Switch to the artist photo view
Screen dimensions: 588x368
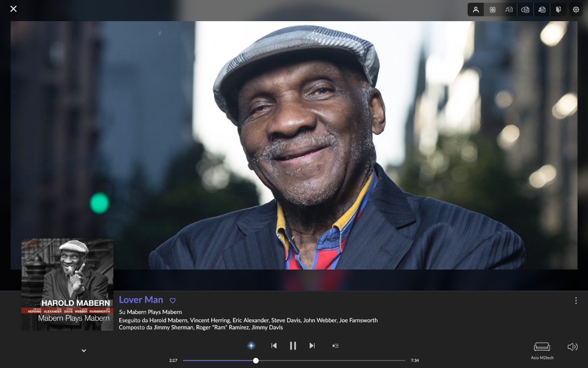pos(476,10)
